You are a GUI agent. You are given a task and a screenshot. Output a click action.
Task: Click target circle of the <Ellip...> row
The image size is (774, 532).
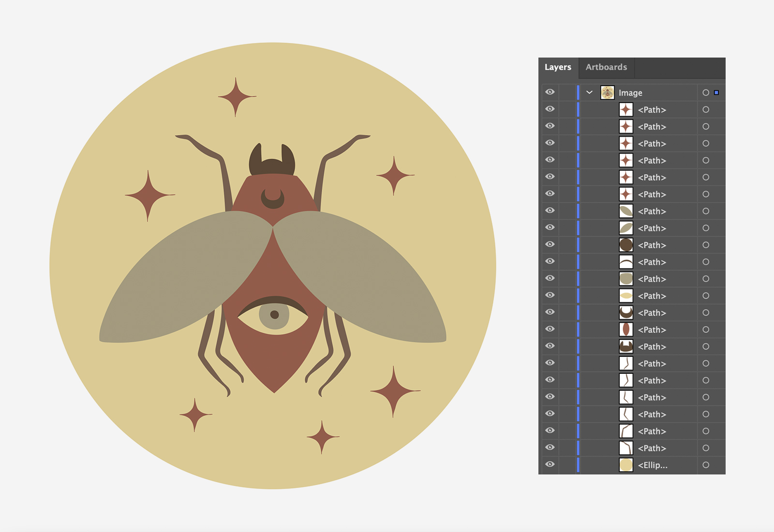(706, 465)
